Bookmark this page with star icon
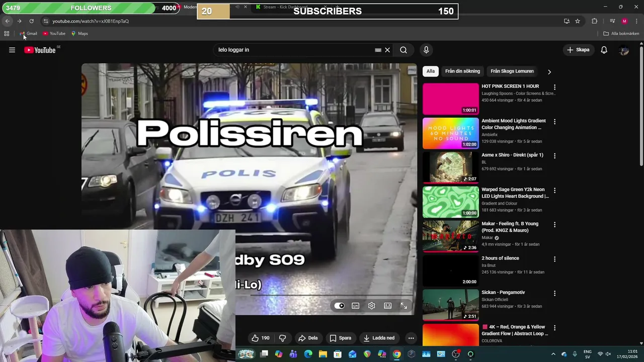This screenshot has height=362, width=644. click(578, 21)
